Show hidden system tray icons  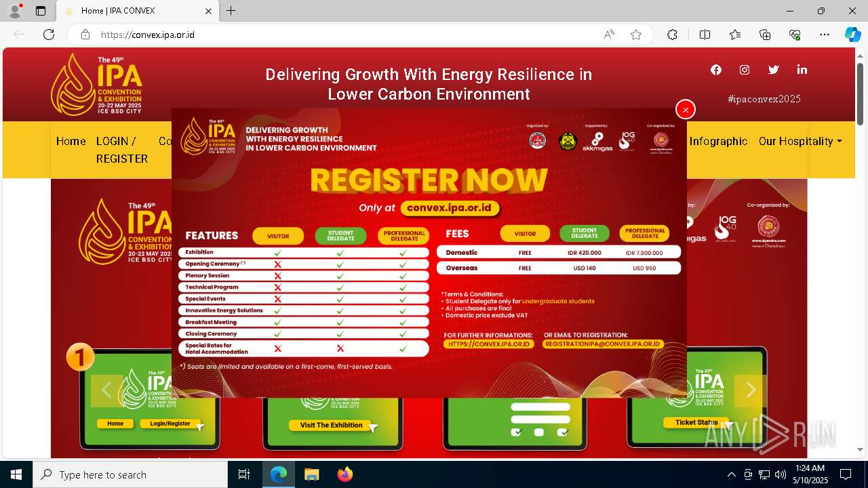pos(731,474)
